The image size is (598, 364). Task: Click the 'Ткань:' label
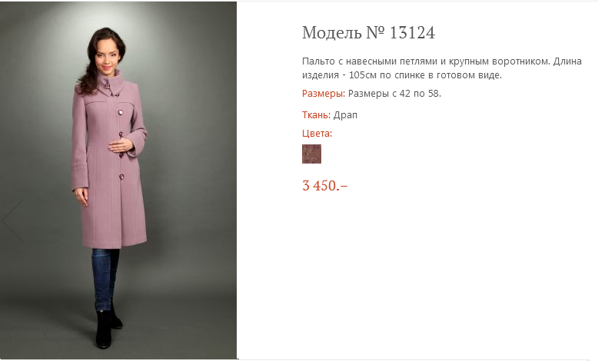[x=316, y=115]
